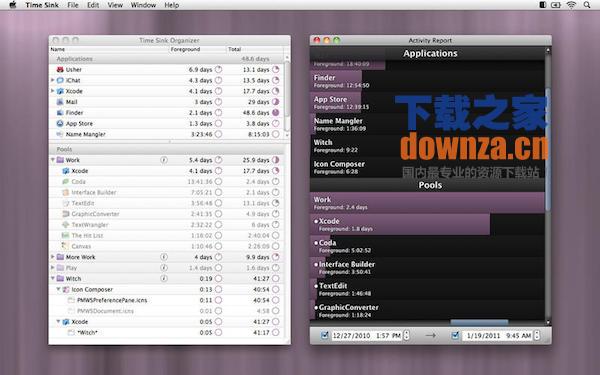The height and width of the screenshot is (375, 600).
Task: Click the Mail app icon in Organizer
Action: click(60, 102)
